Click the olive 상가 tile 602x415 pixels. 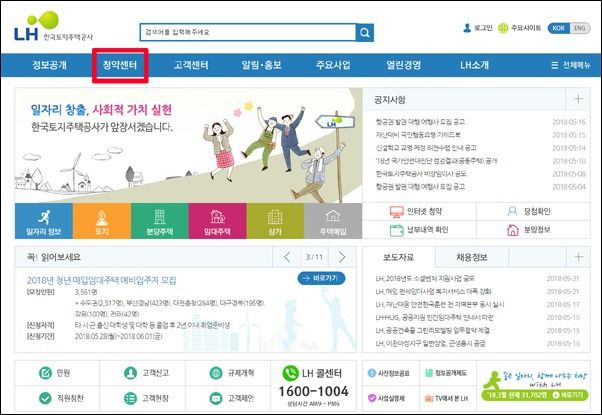click(275, 221)
